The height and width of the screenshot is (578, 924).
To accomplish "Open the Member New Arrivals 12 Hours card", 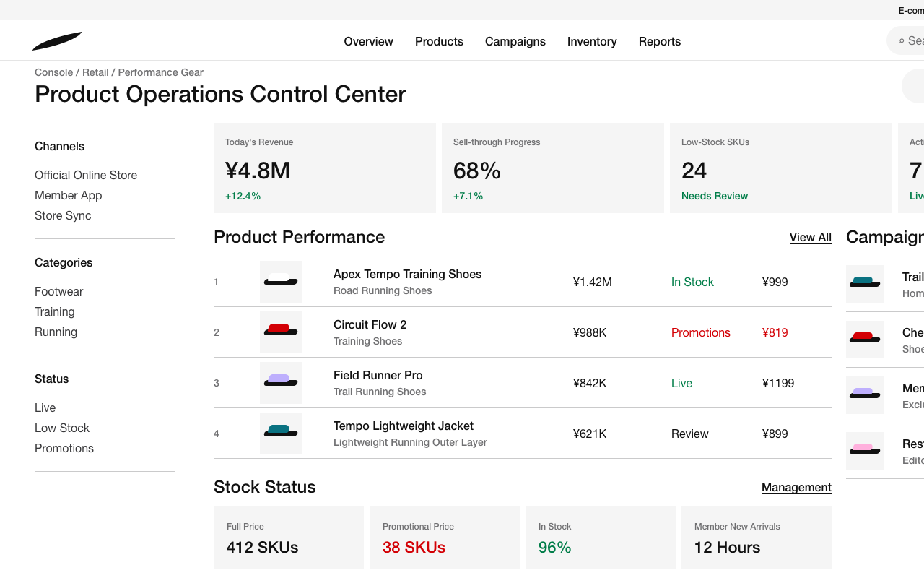I will point(757,538).
